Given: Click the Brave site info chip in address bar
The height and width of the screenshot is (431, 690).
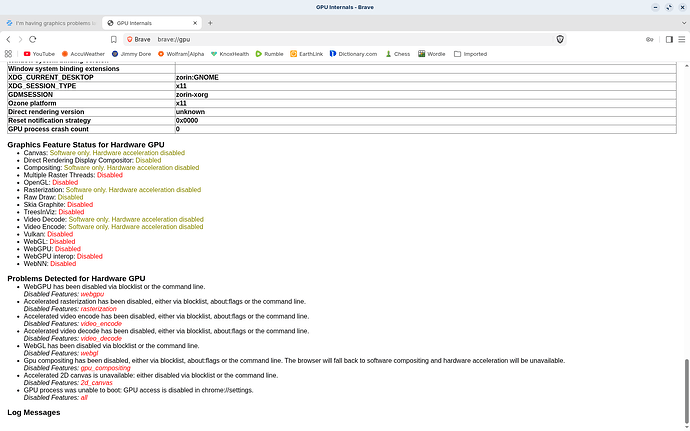Looking at the screenshot, I should [x=139, y=40].
